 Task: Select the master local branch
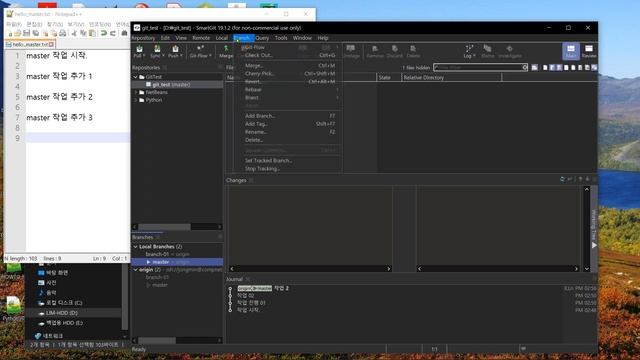click(177, 262)
